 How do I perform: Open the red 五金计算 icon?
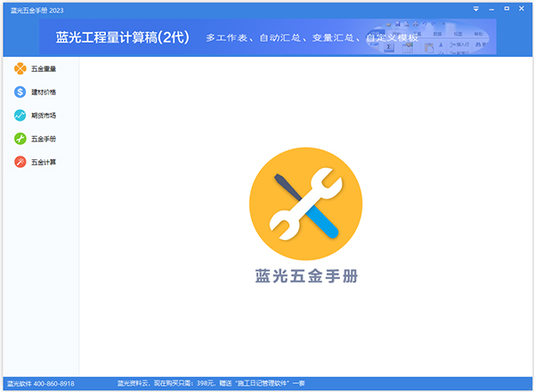coord(20,162)
